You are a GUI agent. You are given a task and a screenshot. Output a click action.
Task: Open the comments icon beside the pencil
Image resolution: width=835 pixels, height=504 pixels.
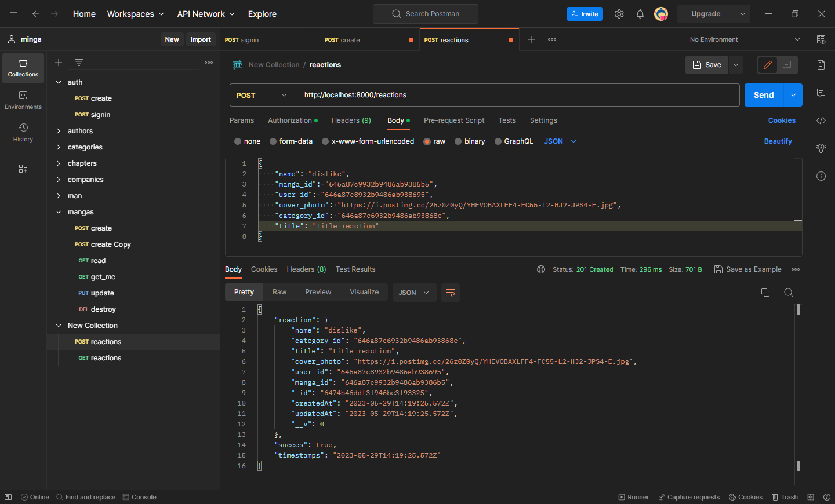click(787, 65)
